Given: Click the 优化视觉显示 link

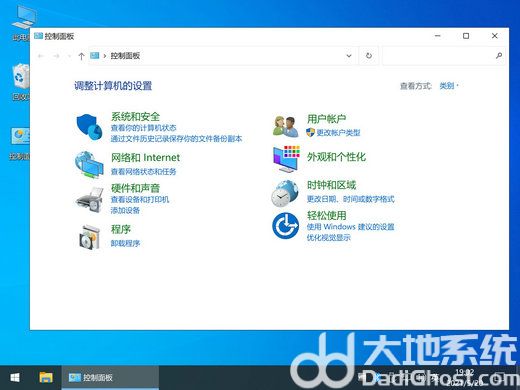Looking at the screenshot, I should [x=328, y=238].
